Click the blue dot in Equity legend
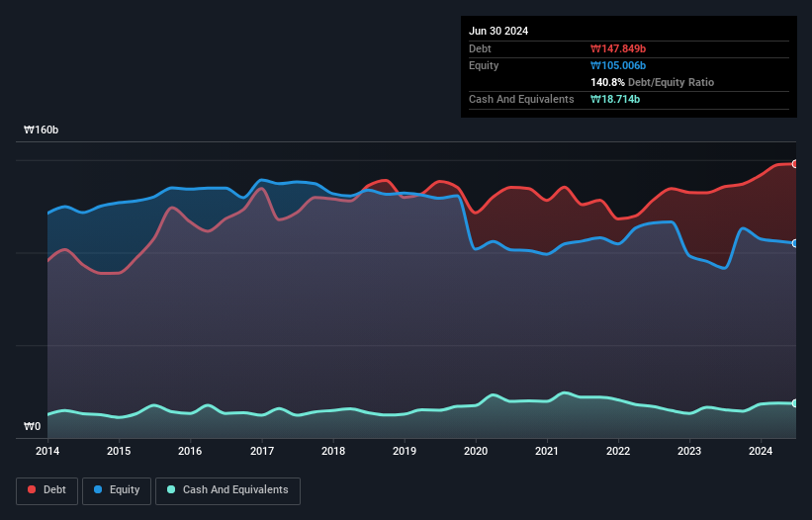This screenshot has width=812, height=520. 98,489
